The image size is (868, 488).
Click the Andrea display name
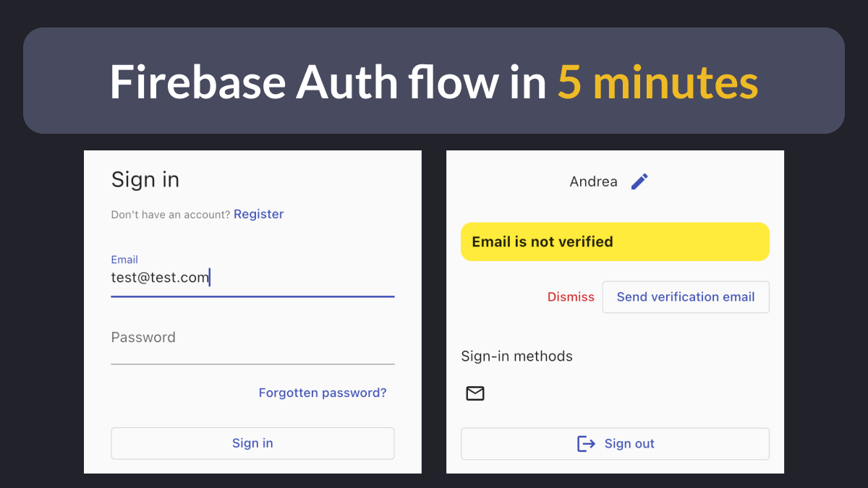tap(594, 182)
